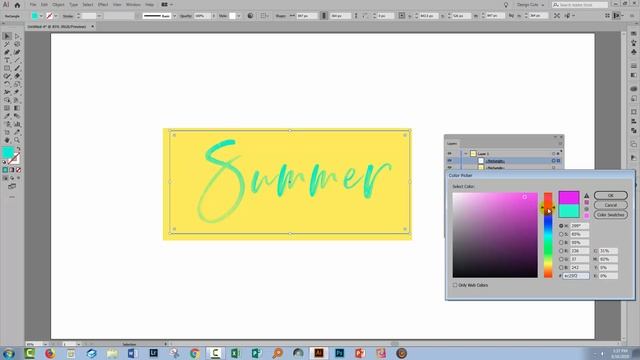Open the Edit menu
This screenshot has width=640, height=360.
click(x=44, y=5)
